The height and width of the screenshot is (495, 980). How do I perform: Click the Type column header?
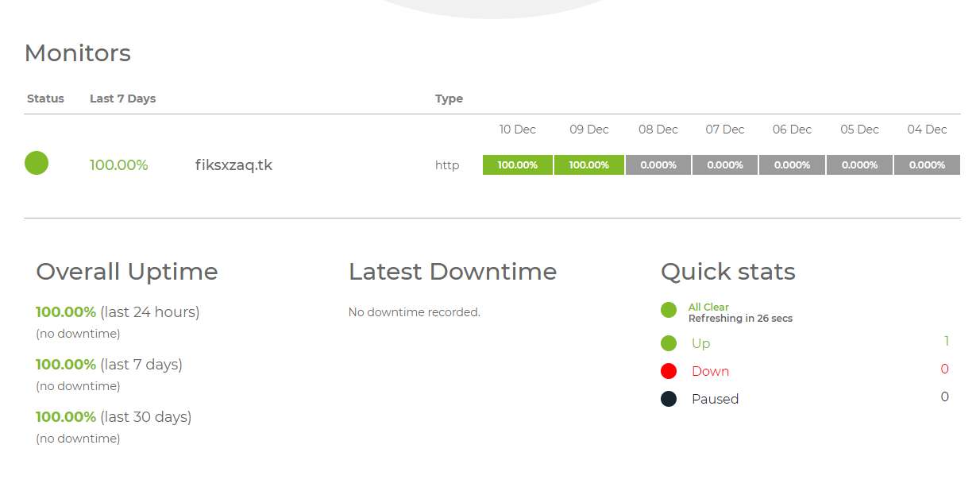(x=449, y=99)
